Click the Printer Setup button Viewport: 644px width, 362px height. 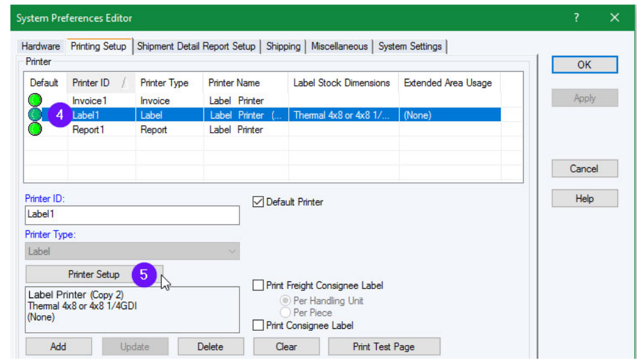tap(94, 274)
